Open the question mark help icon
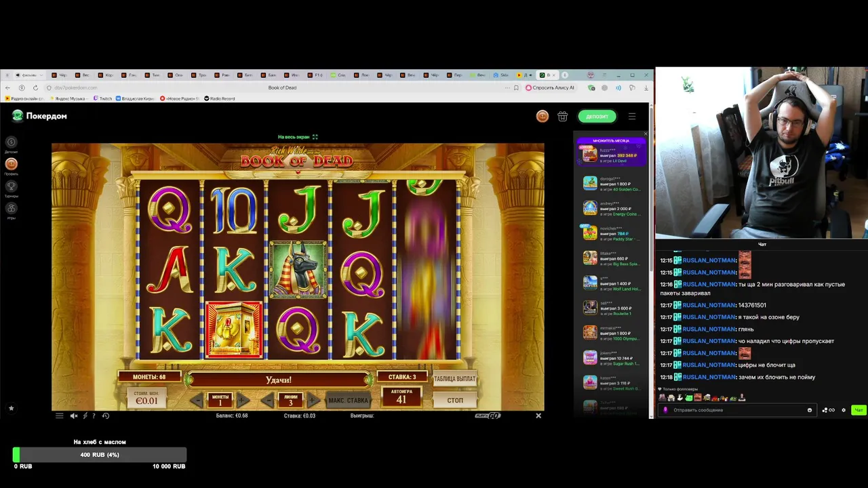868x488 pixels. coord(94,415)
